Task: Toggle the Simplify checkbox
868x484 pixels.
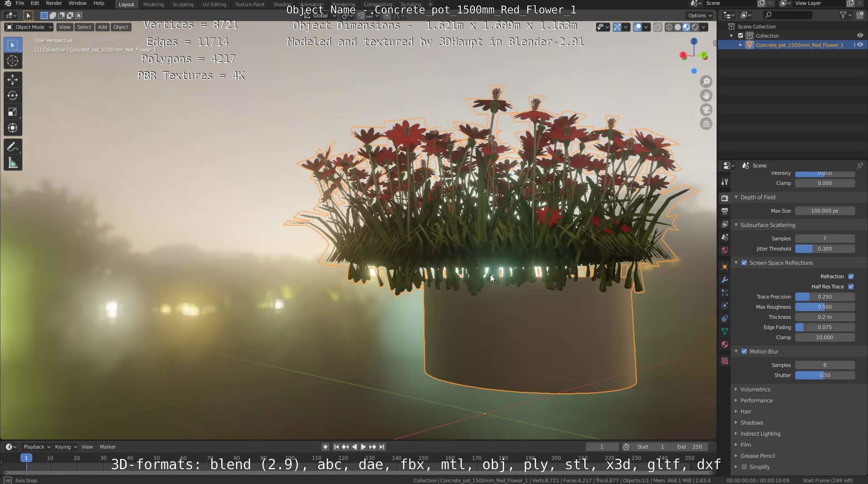Action: click(744, 467)
